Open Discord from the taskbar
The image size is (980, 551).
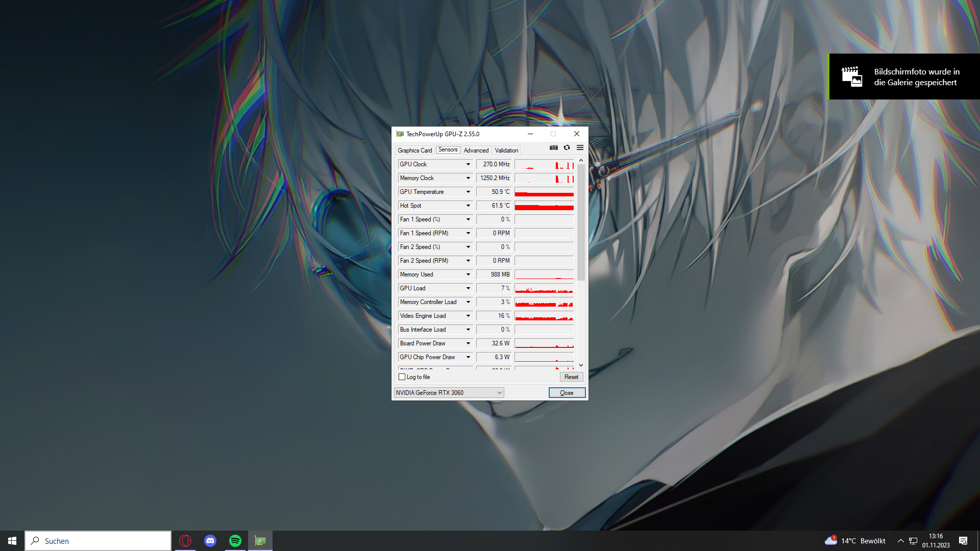[x=210, y=541]
